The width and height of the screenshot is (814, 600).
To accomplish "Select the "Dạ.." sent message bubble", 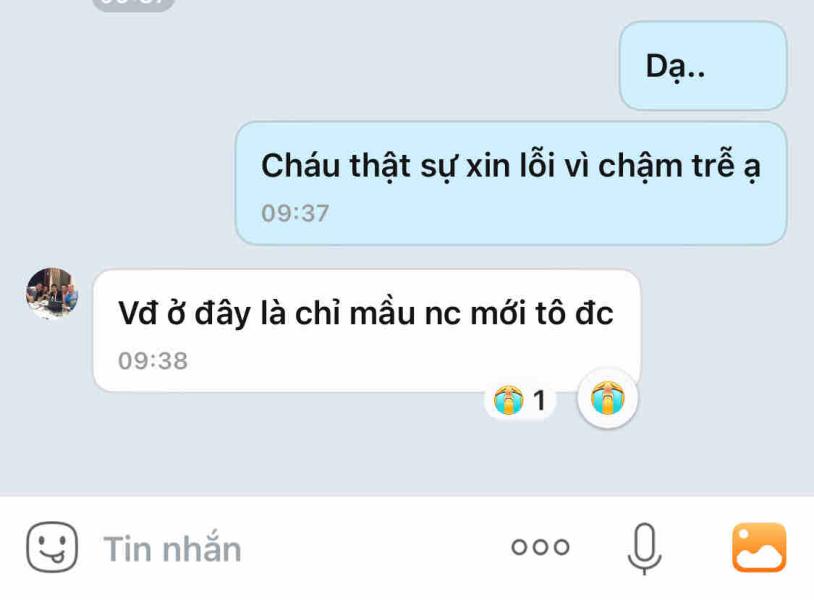I will point(703,66).
